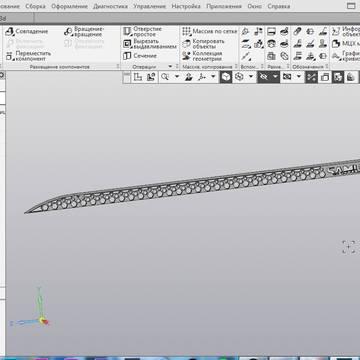Open the График кривизны command
The image size is (360, 360).
pyautogui.click(x=346, y=56)
